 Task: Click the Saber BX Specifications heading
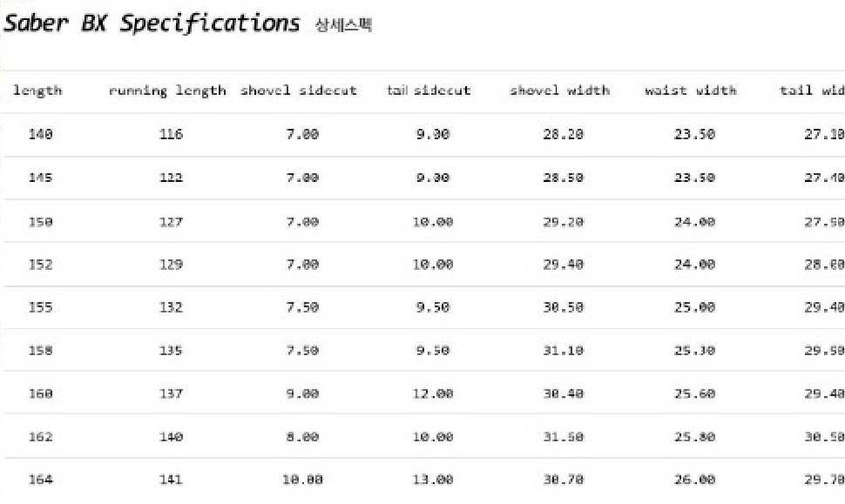coord(152,24)
